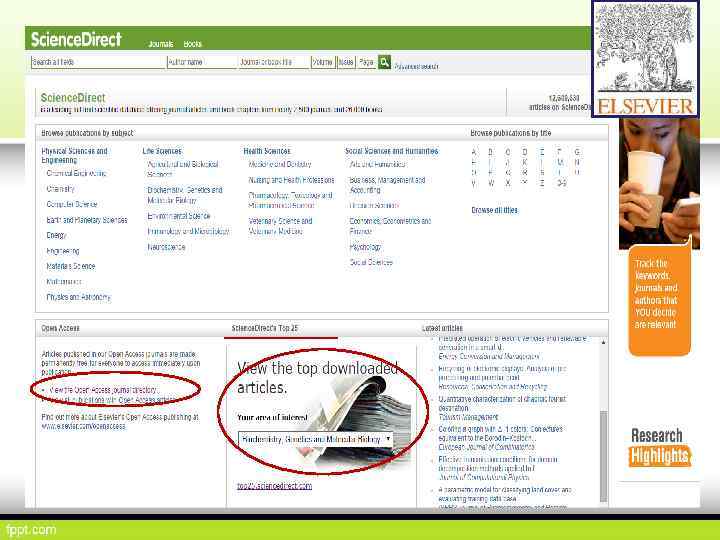This screenshot has width=720, height=540.
Task: Focus the Journal or book title field
Action: pos(274,62)
